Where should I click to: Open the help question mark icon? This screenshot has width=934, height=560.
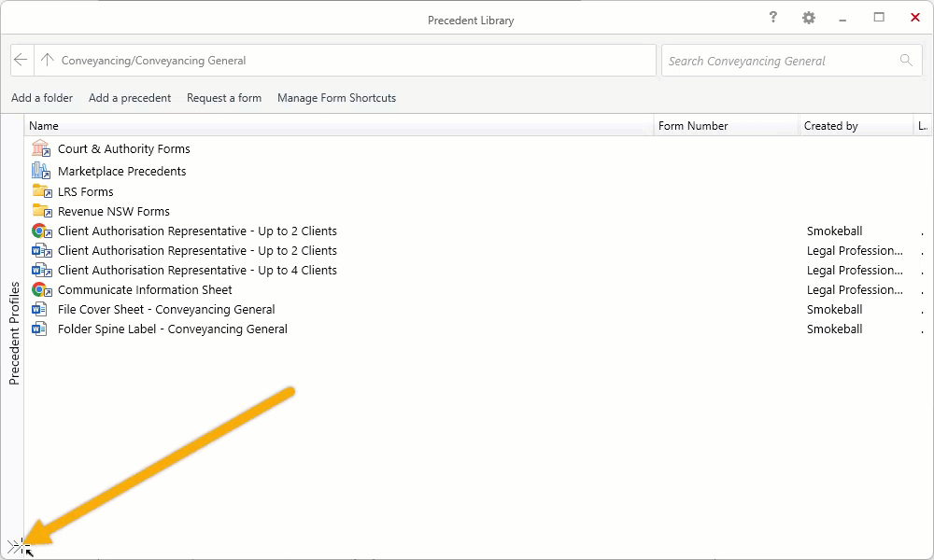[772, 17]
